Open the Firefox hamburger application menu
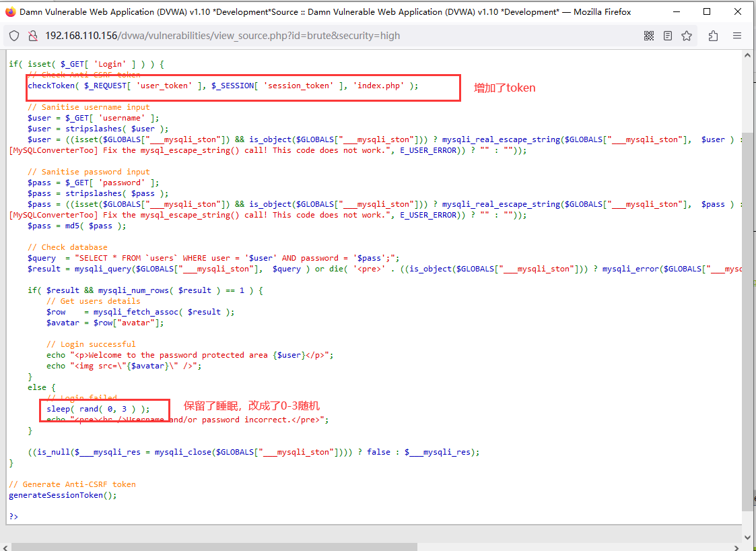This screenshot has width=756, height=551. [736, 36]
